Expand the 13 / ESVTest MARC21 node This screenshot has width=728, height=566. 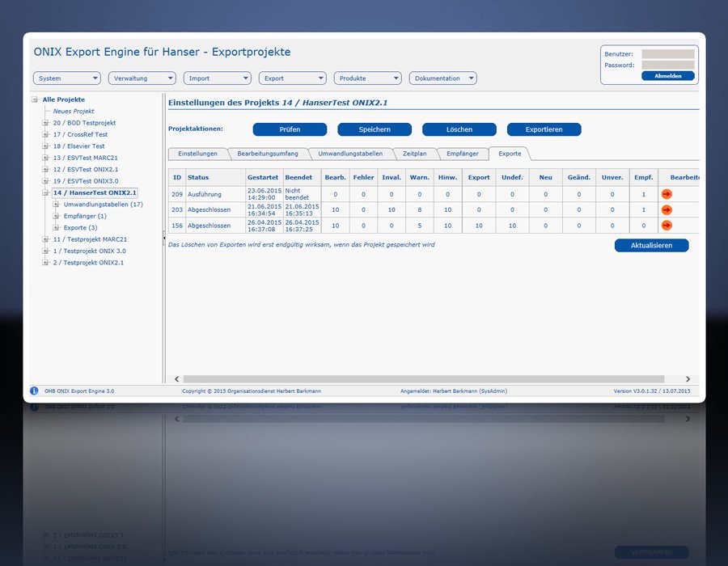45,158
